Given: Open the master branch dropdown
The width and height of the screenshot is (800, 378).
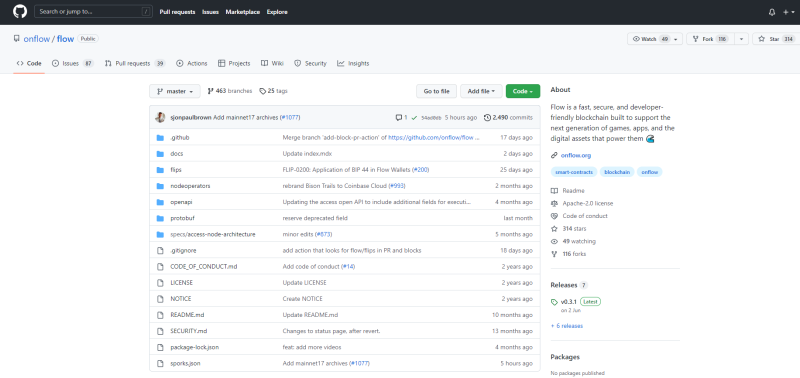Looking at the screenshot, I should pos(175,91).
